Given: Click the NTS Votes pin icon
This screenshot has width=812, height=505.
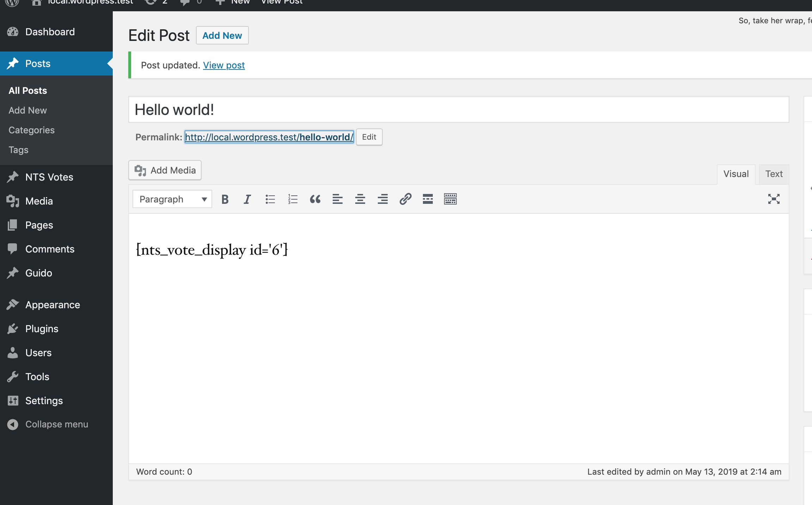Looking at the screenshot, I should [13, 177].
